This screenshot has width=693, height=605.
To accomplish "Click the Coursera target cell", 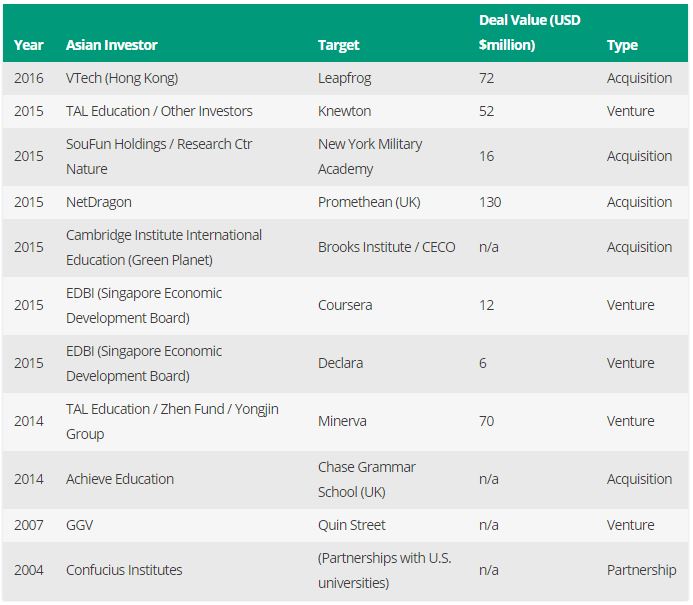I will click(x=346, y=305).
